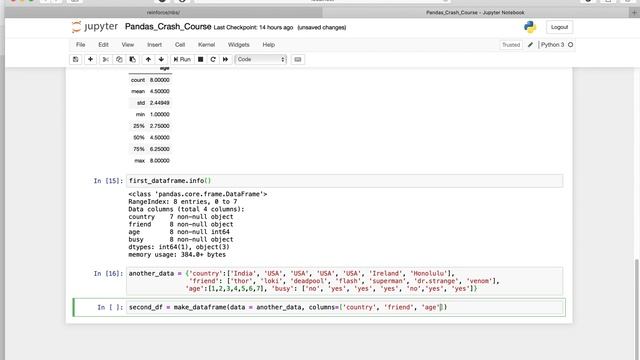Click the Python logo icon

(x=530, y=27)
